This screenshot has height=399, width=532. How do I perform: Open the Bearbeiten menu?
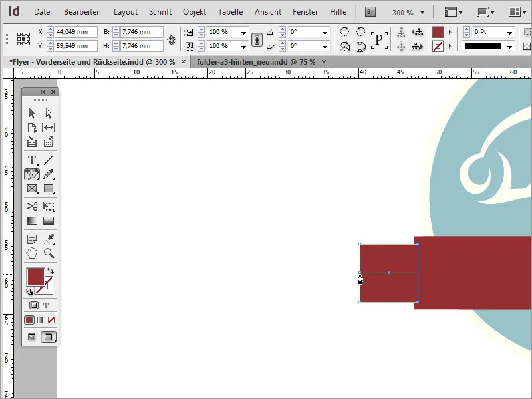tap(82, 12)
